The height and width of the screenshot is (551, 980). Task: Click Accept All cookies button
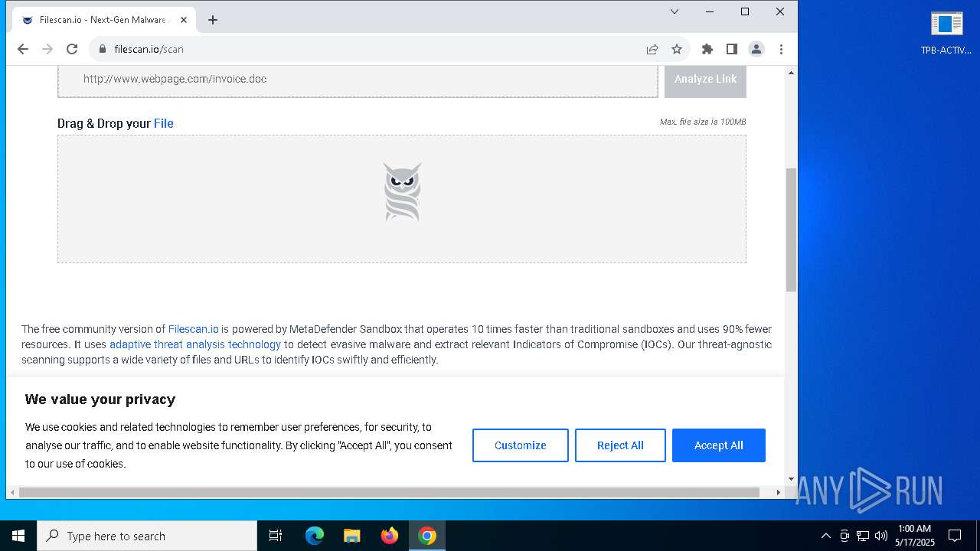719,445
